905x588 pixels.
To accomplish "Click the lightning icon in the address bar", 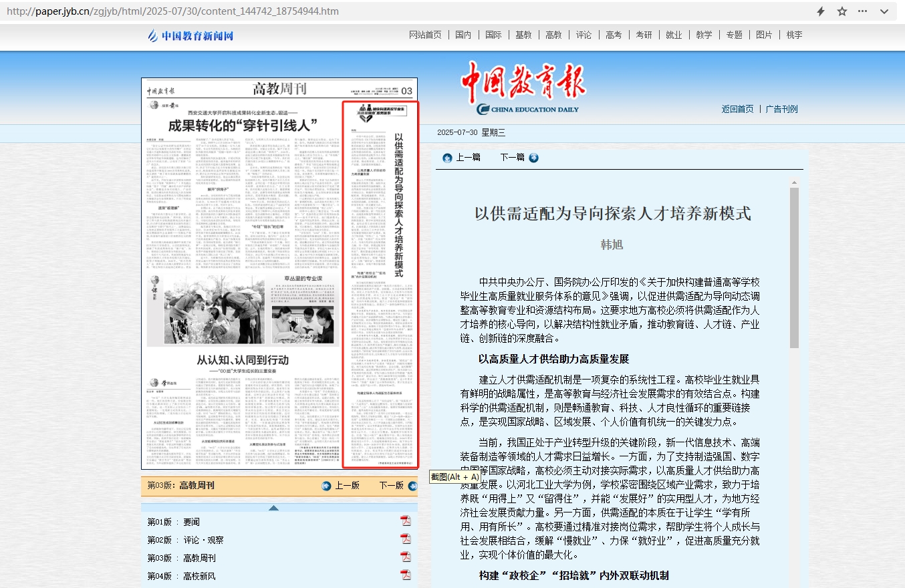I will pyautogui.click(x=821, y=11).
